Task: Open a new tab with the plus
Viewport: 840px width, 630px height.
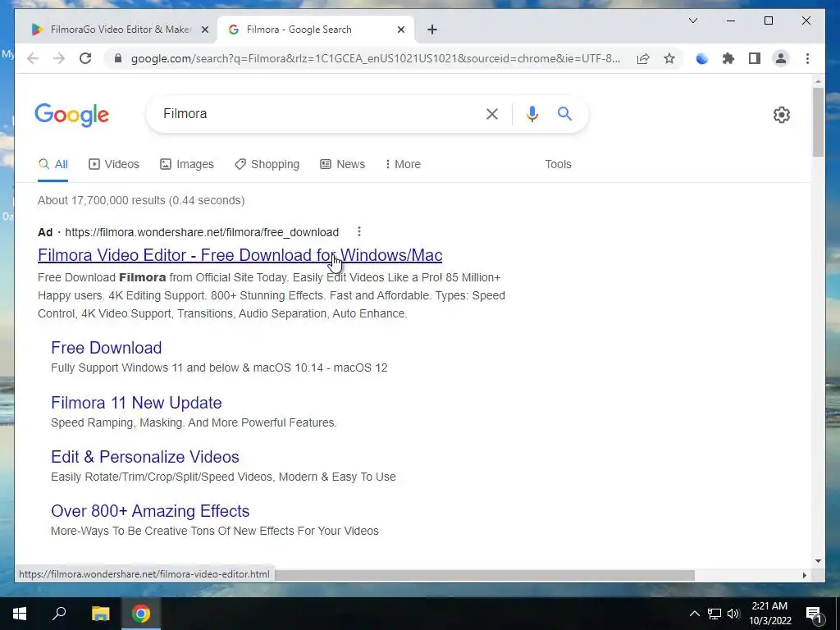Action: (432, 30)
